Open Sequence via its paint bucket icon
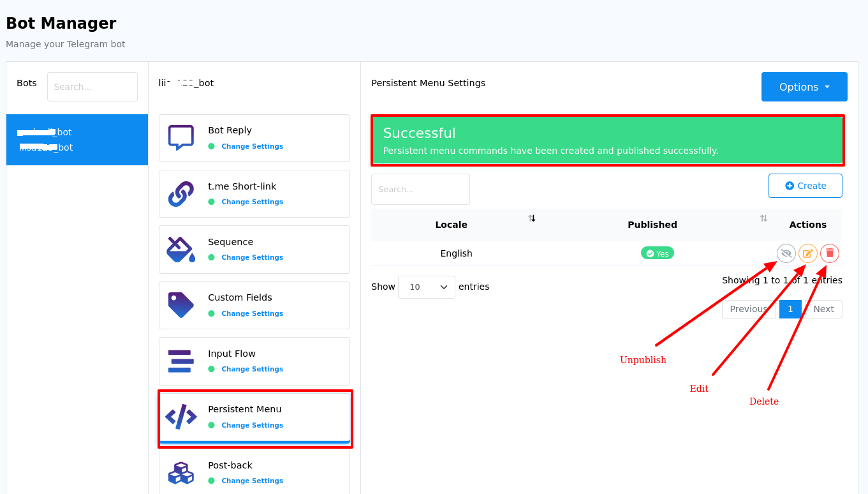The height and width of the screenshot is (494, 868). point(180,248)
